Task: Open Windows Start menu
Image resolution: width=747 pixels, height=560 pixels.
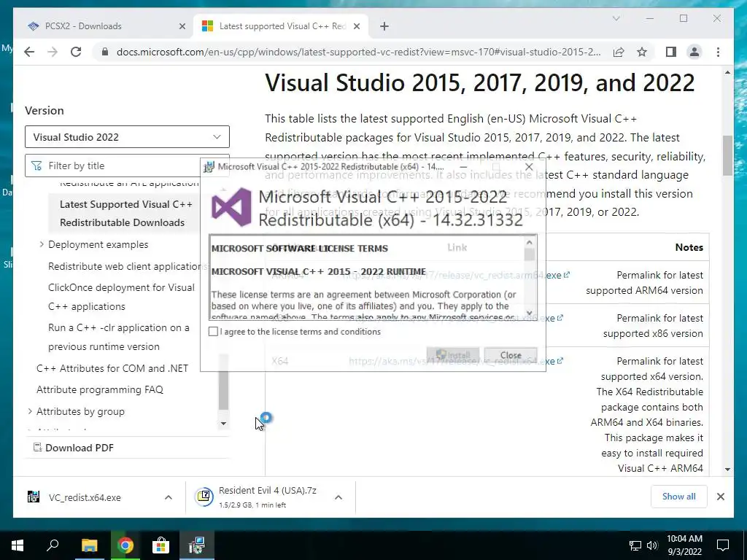Action: click(x=18, y=545)
